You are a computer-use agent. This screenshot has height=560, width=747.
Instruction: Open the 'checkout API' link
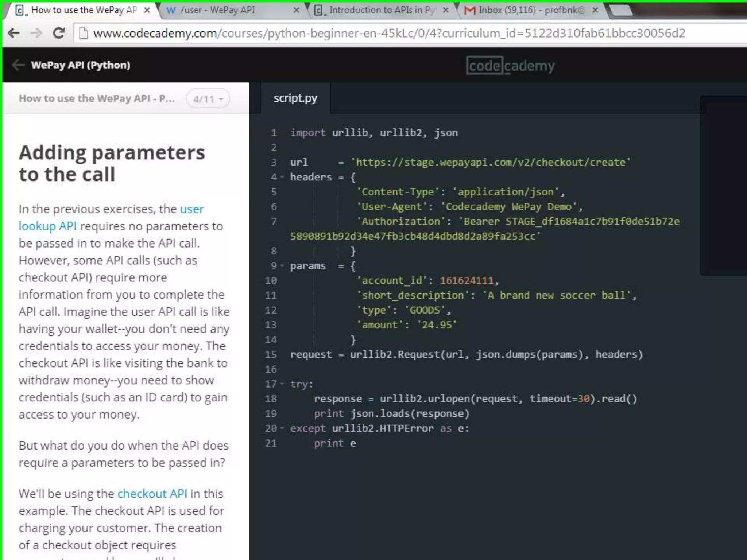coord(152,493)
